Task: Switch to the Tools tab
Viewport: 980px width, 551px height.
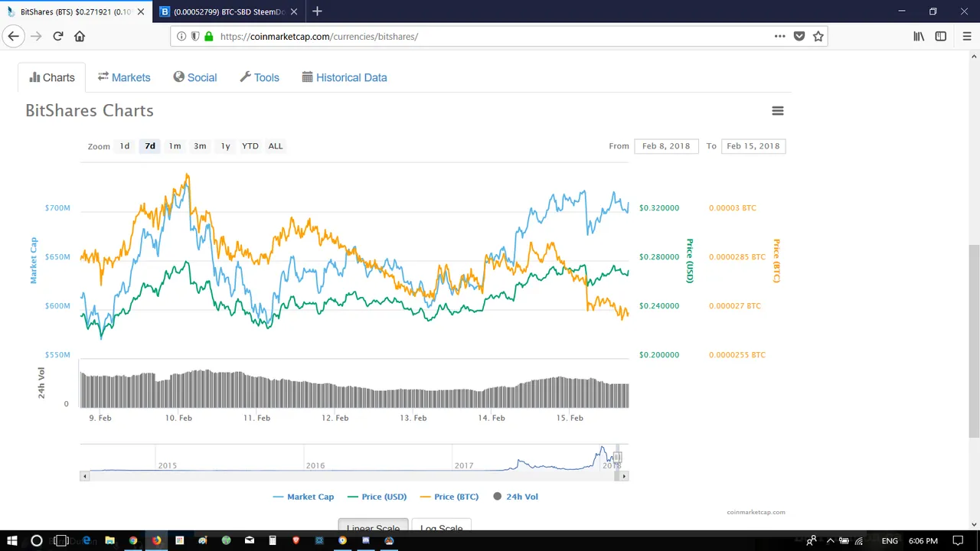Action: 260,77
